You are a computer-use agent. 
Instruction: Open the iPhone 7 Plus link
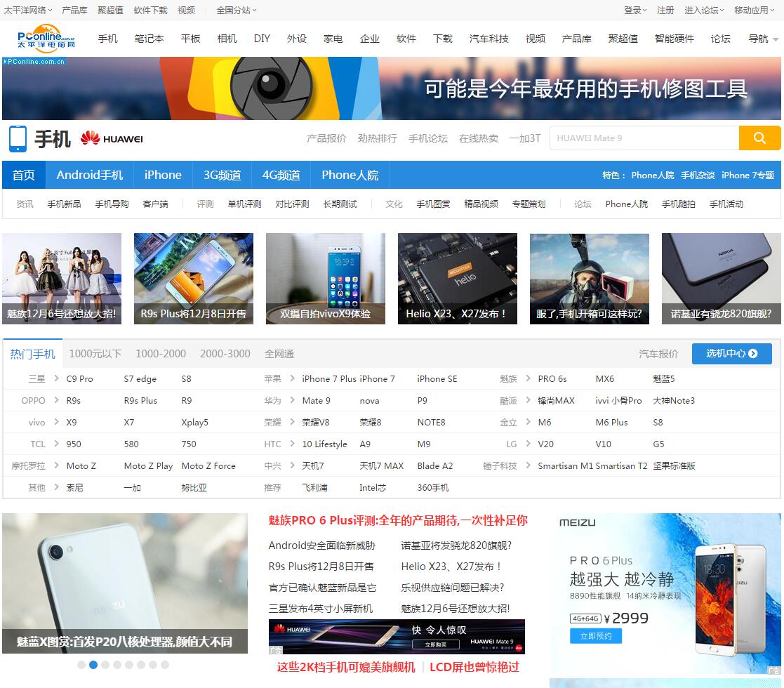click(x=329, y=378)
